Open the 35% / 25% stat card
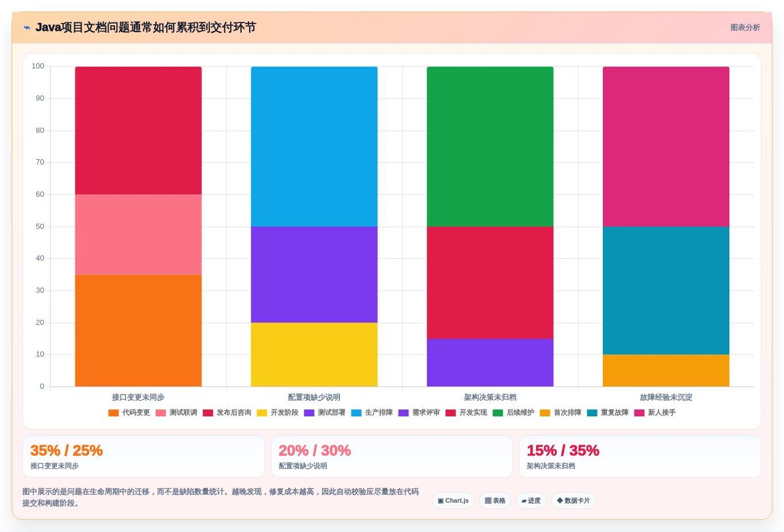784x532 pixels. pyautogui.click(x=144, y=457)
